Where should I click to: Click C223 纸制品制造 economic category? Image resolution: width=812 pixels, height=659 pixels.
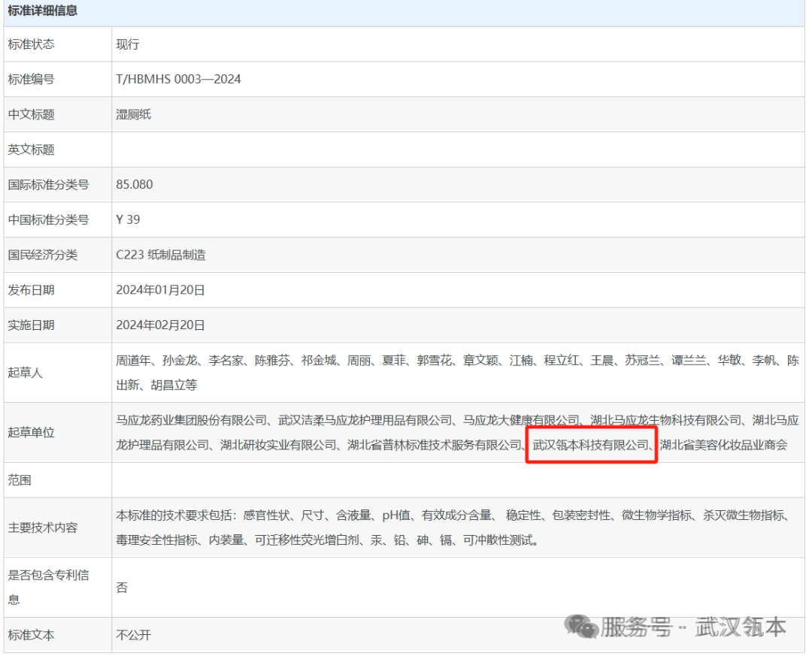(161, 255)
